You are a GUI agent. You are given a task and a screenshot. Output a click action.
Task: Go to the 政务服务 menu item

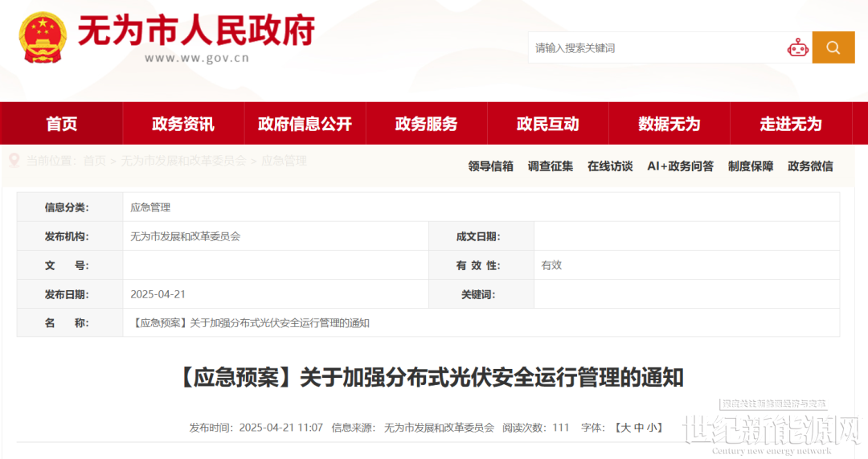[x=426, y=124]
